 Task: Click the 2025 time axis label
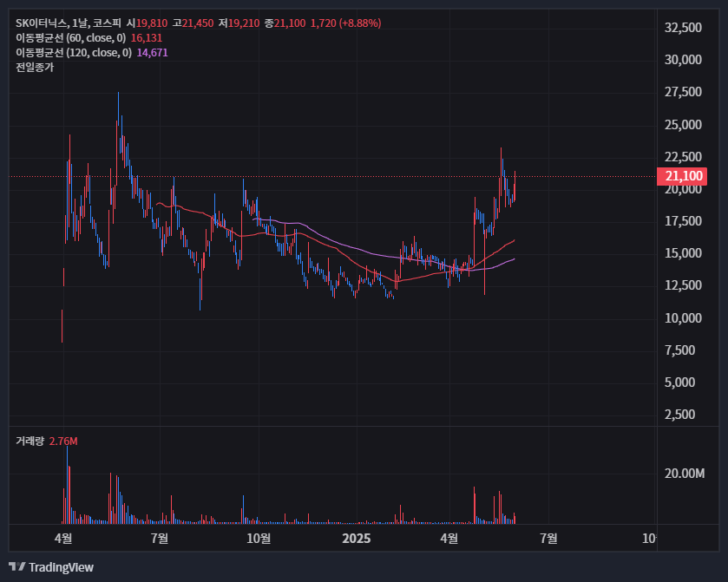coord(356,539)
